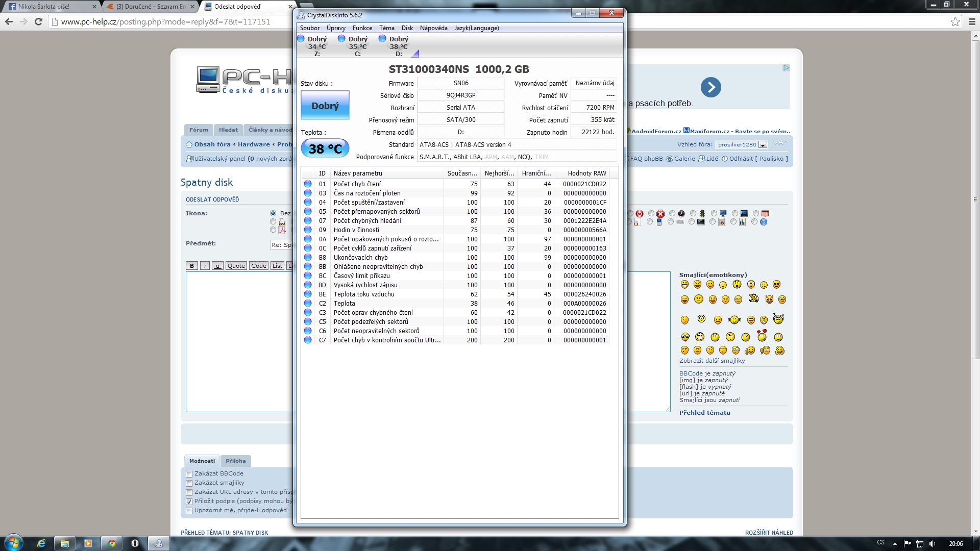Select the traffic light topic icon radio
Image resolution: width=980 pixels, height=551 pixels.
tap(693, 213)
